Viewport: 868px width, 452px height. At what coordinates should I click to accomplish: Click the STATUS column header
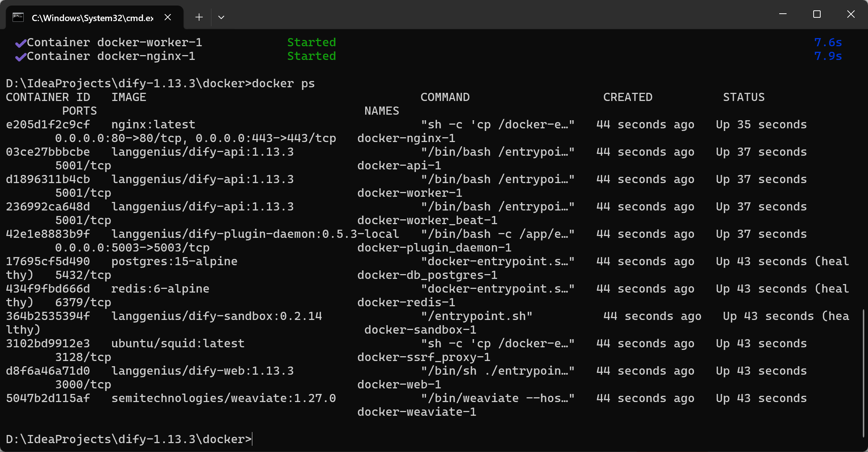(744, 97)
